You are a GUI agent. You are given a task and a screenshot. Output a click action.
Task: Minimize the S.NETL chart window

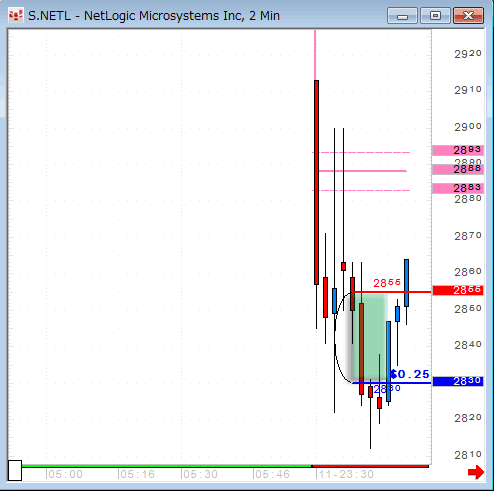click(402, 16)
